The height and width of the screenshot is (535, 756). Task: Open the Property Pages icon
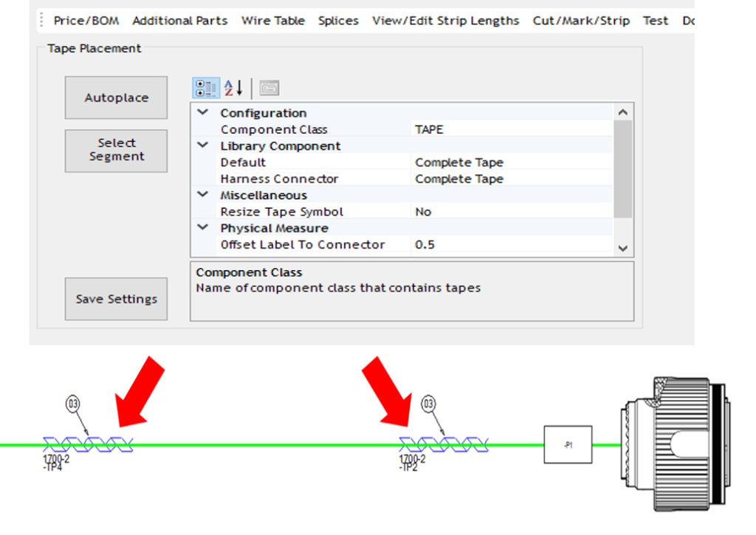(269, 89)
